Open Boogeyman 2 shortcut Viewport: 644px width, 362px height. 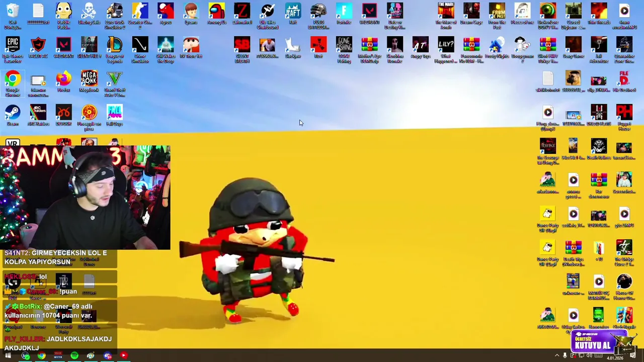point(522,49)
